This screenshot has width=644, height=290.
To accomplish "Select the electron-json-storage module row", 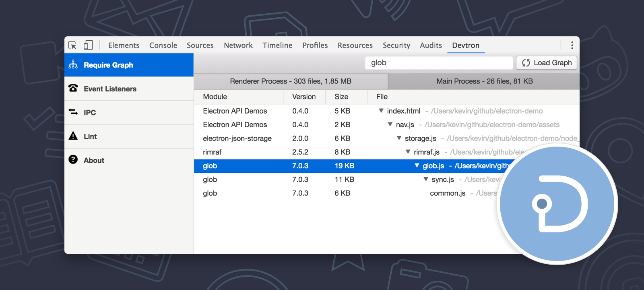I will [237, 139].
